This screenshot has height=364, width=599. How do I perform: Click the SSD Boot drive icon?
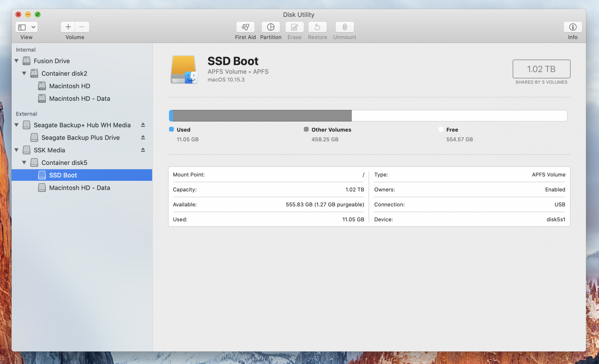coord(184,69)
